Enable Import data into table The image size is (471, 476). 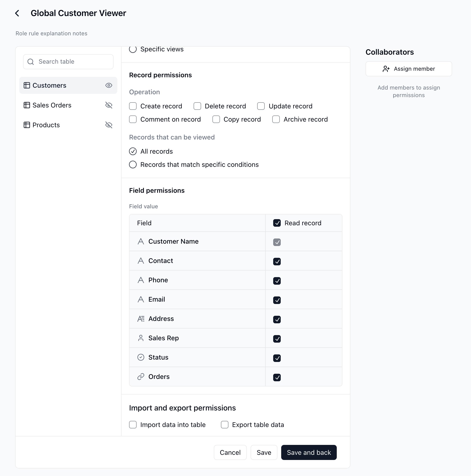[133, 425]
